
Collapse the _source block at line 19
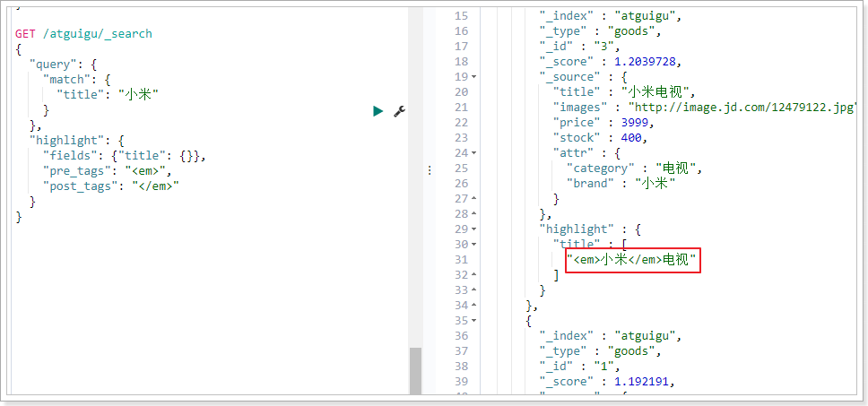[473, 77]
